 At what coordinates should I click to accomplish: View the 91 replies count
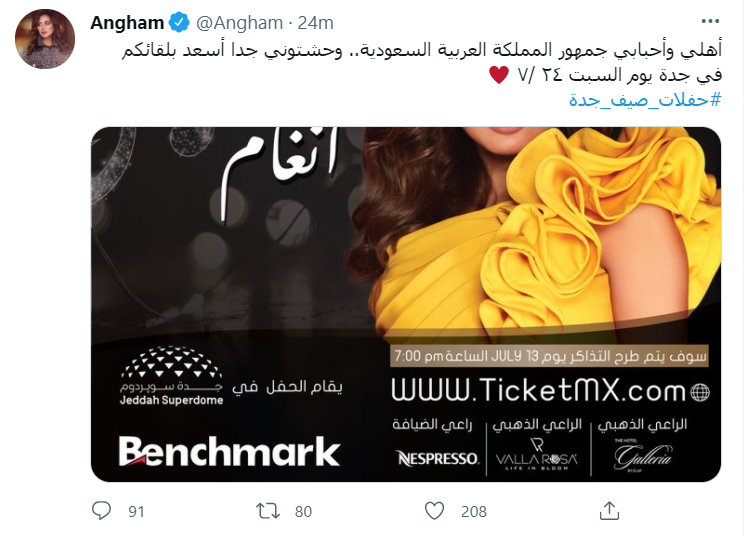click(x=136, y=511)
